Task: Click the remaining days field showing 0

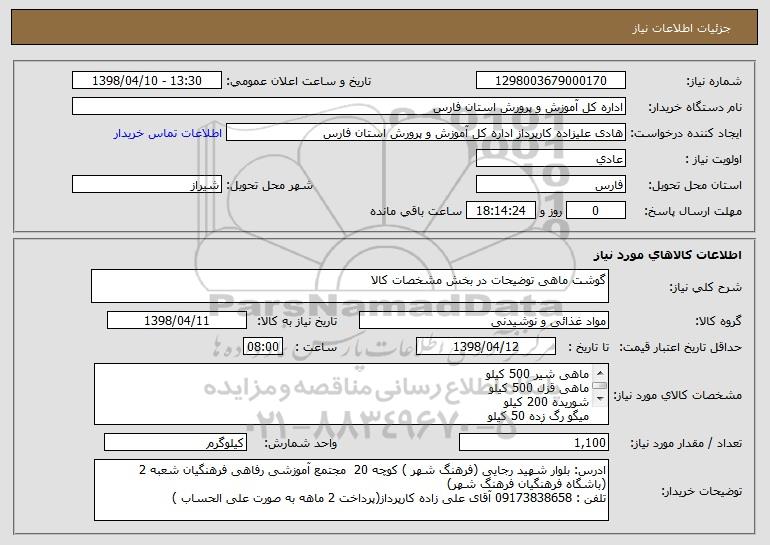Action: (x=596, y=211)
